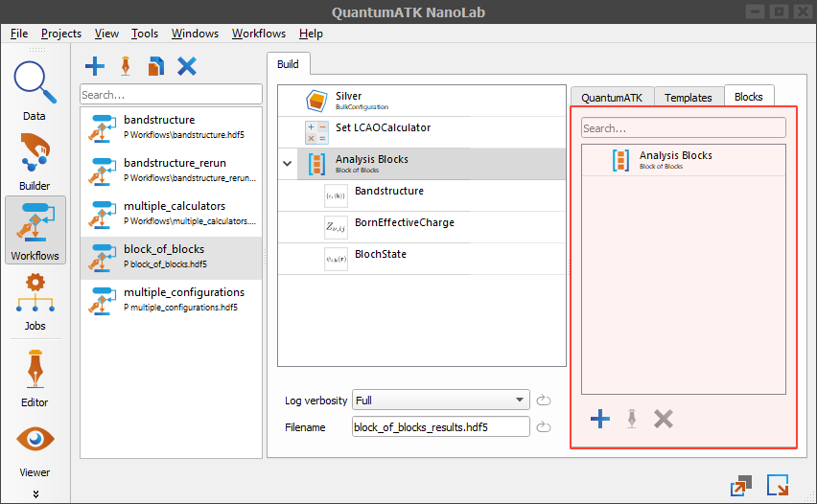Open the File menu
The image size is (817, 504).
coord(19,34)
